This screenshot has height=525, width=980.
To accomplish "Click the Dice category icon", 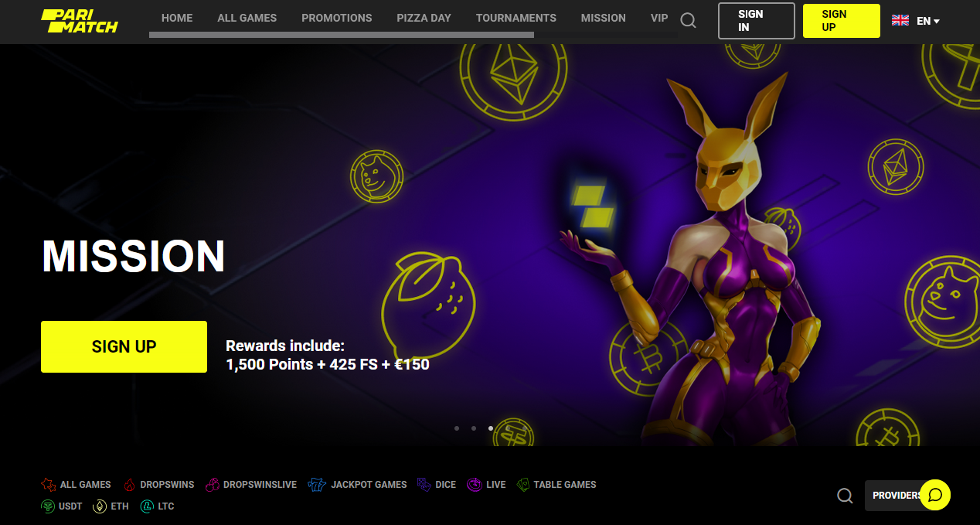I will 424,485.
